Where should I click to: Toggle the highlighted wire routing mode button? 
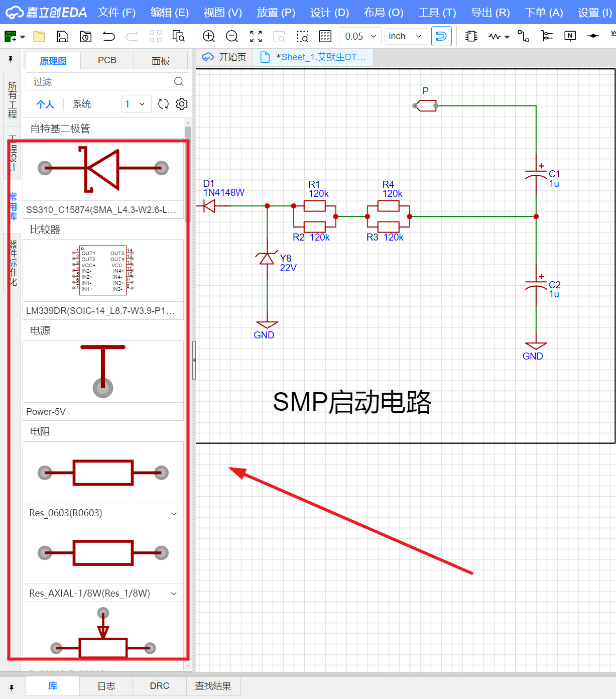coord(441,36)
